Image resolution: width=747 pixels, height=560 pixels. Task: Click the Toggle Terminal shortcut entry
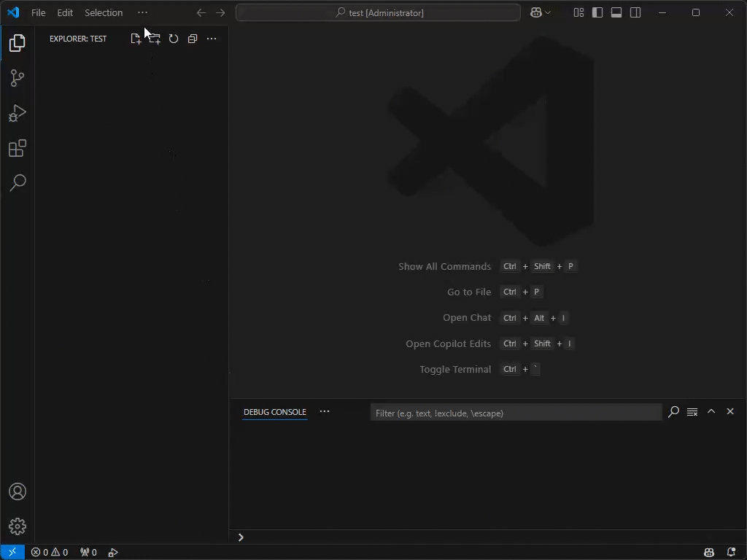(x=455, y=369)
